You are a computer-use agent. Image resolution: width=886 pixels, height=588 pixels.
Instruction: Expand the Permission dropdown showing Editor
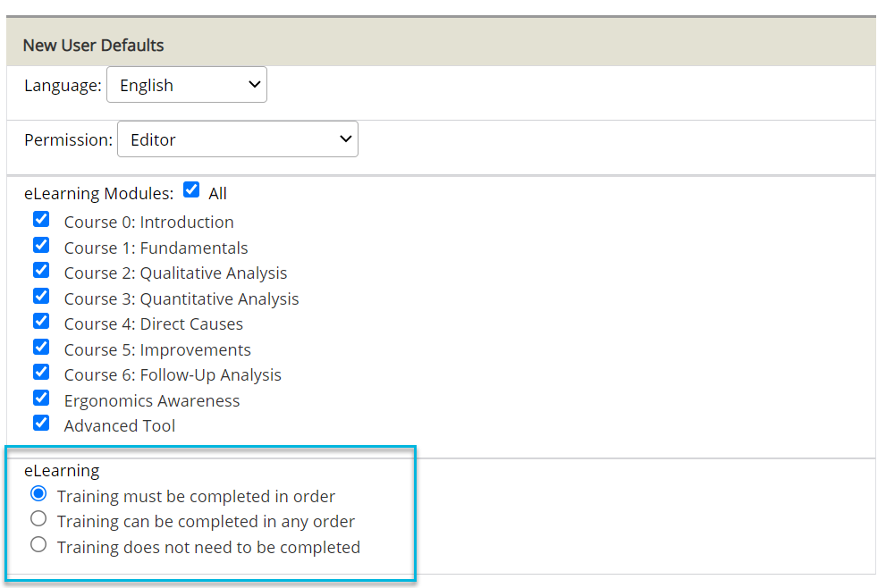[237, 139]
